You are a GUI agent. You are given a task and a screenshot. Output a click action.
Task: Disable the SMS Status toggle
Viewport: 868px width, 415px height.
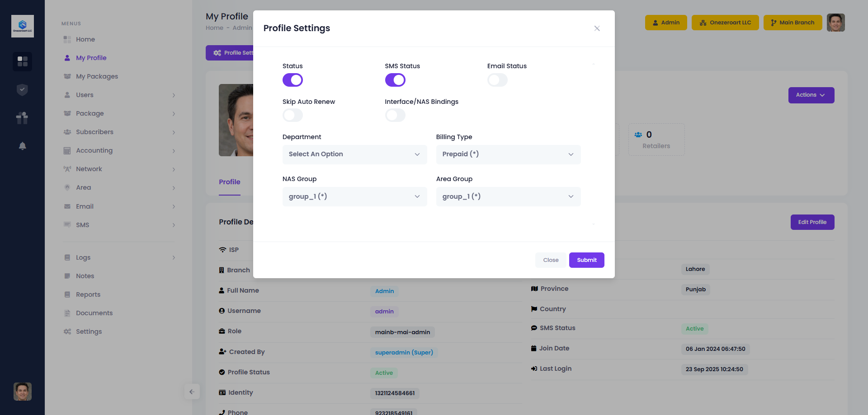pos(395,80)
